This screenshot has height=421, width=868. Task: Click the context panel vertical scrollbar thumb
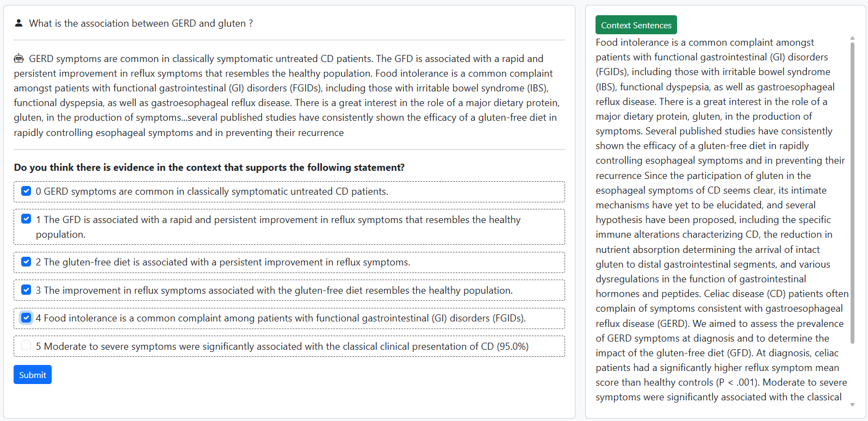tap(852, 190)
